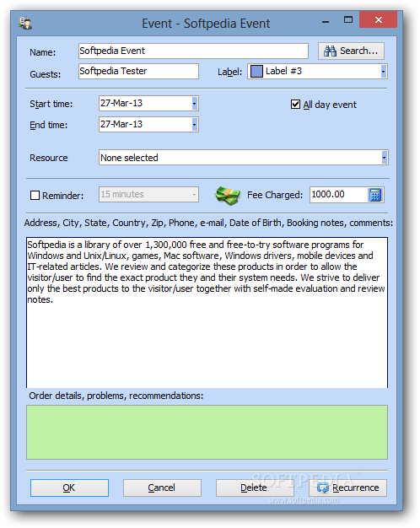The width and height of the screenshot is (420, 528).
Task: Expand the End time date picker
Action: 194,125
